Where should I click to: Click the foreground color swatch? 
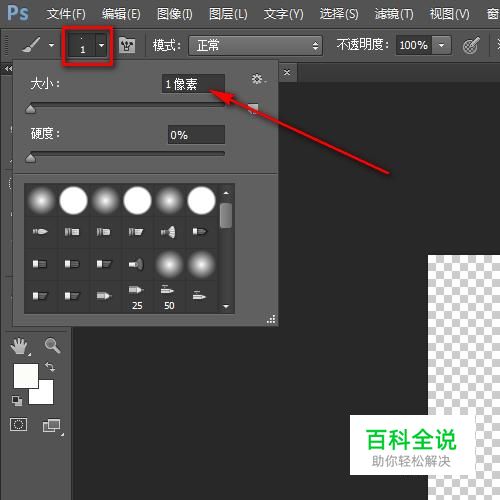click(26, 376)
